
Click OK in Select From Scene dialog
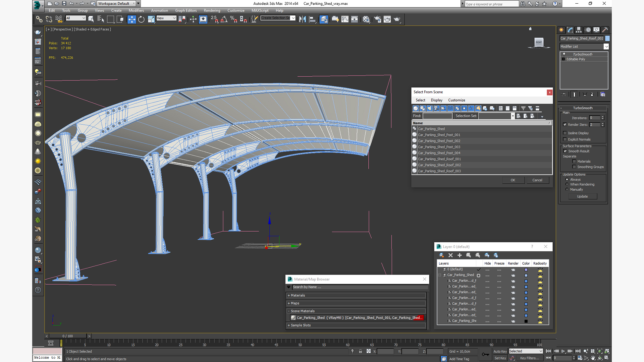513,180
